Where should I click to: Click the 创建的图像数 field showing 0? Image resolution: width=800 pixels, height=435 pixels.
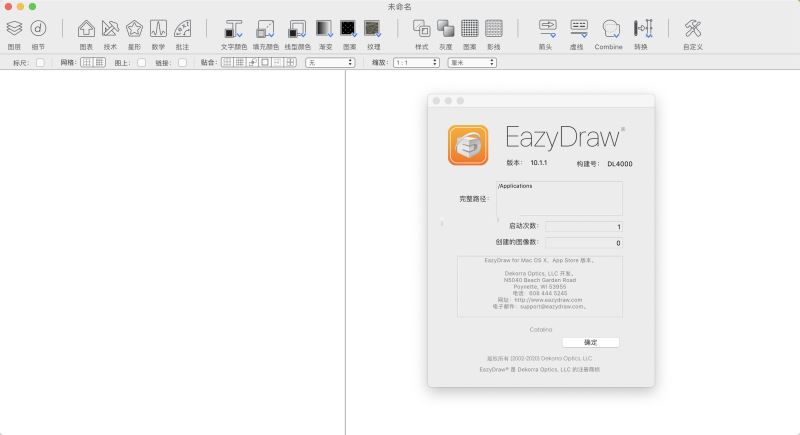pos(584,243)
